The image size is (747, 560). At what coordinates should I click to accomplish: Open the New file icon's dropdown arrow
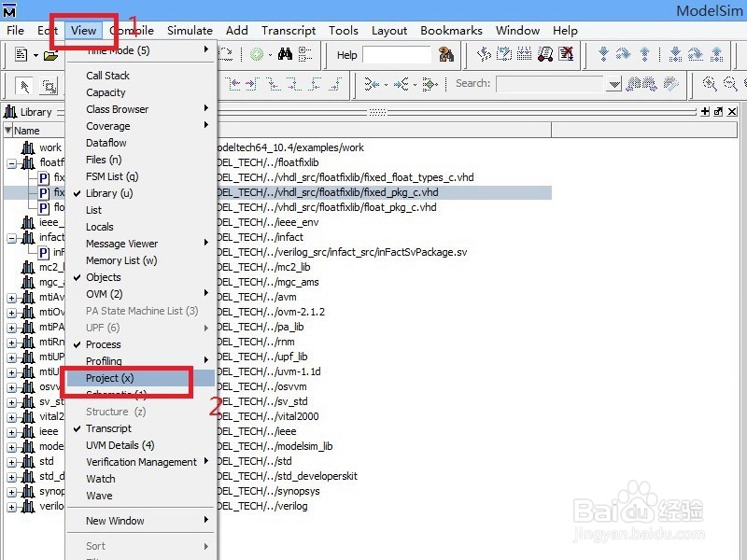tap(35, 55)
